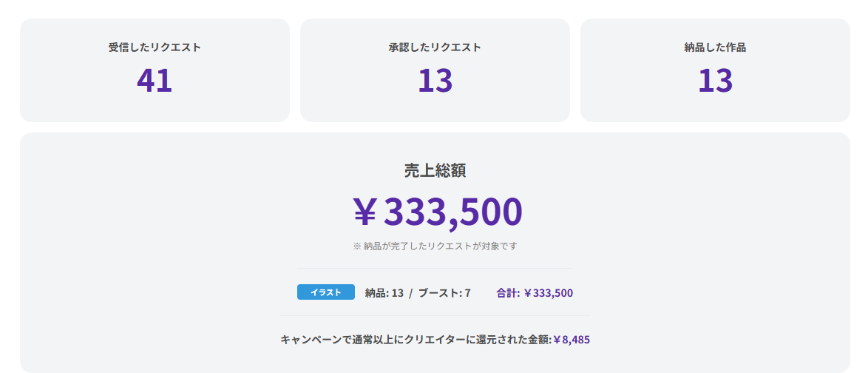The width and height of the screenshot is (868, 373).
Task: Click the 納品した作品 label
Action: 715,47
